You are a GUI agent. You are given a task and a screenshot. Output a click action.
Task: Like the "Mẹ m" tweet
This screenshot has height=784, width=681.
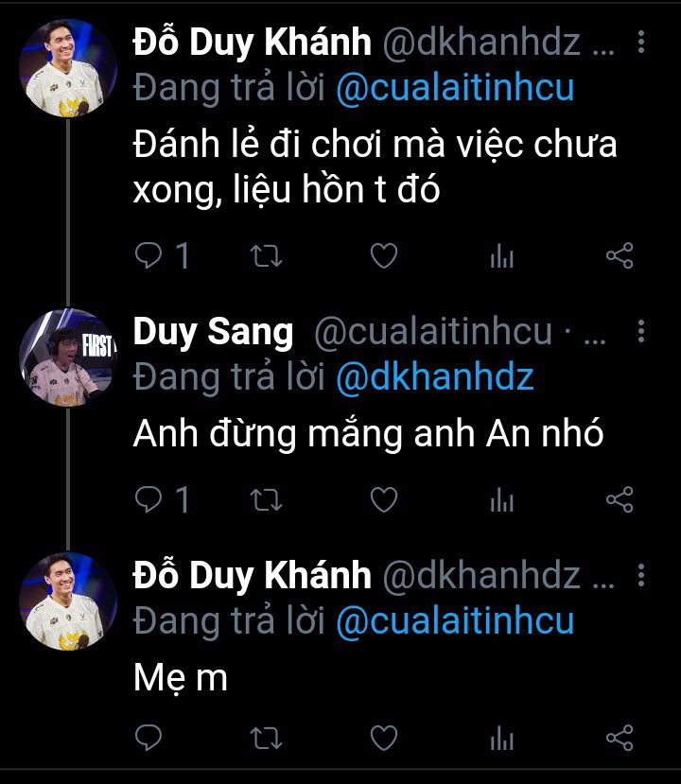click(383, 737)
